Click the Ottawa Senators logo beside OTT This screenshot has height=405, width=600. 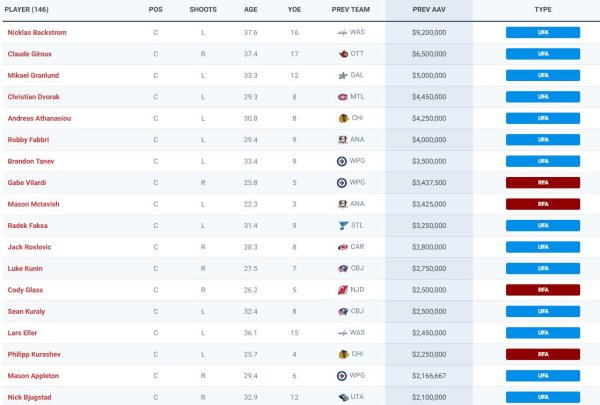pyautogui.click(x=343, y=54)
